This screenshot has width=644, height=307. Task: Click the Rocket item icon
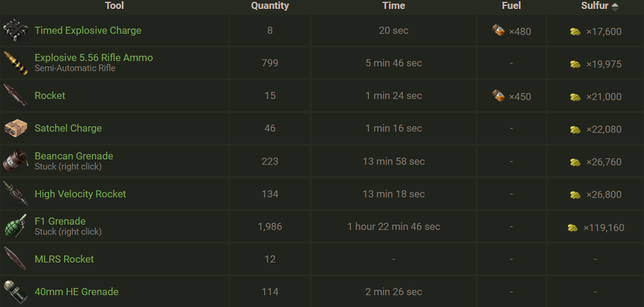coord(15,95)
